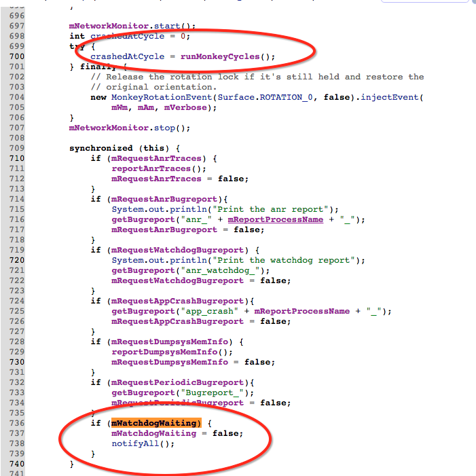Click println method on line 715
This screenshot has height=476, width=476.
[x=188, y=209]
